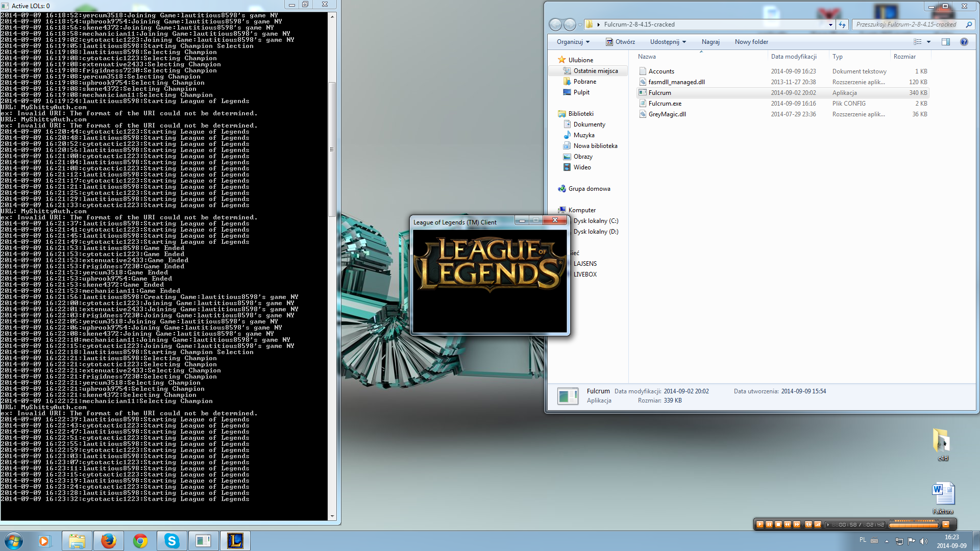Viewport: 980px width, 551px height.
Task: Open the on-screen keyboard tray icon
Action: [x=874, y=541]
